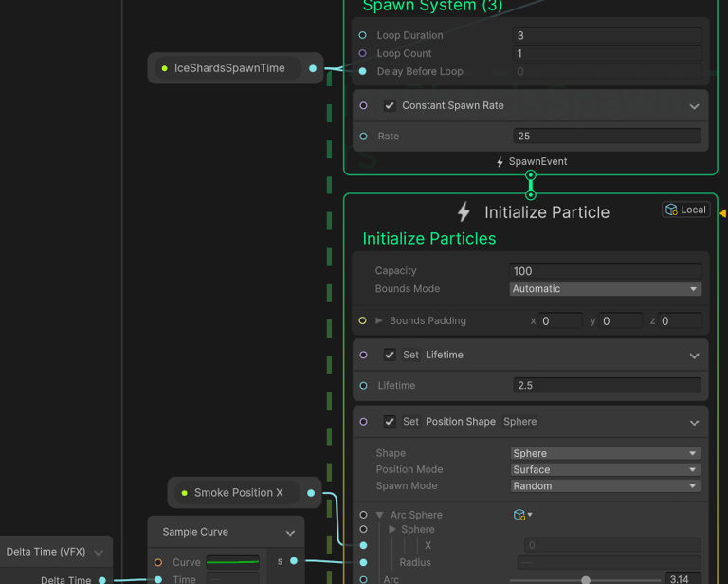The width and height of the screenshot is (728, 584).
Task: Click the Initialize Particles green label
Action: pyautogui.click(x=429, y=239)
